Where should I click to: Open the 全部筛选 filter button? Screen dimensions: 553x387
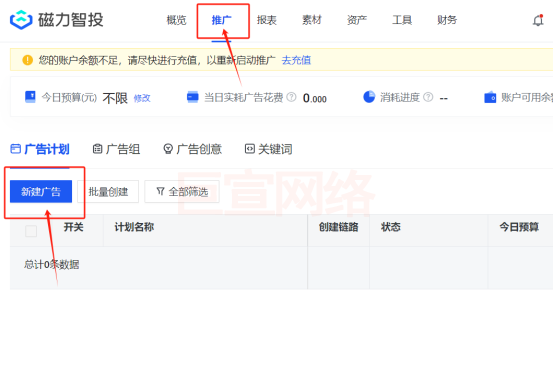pyautogui.click(x=182, y=192)
